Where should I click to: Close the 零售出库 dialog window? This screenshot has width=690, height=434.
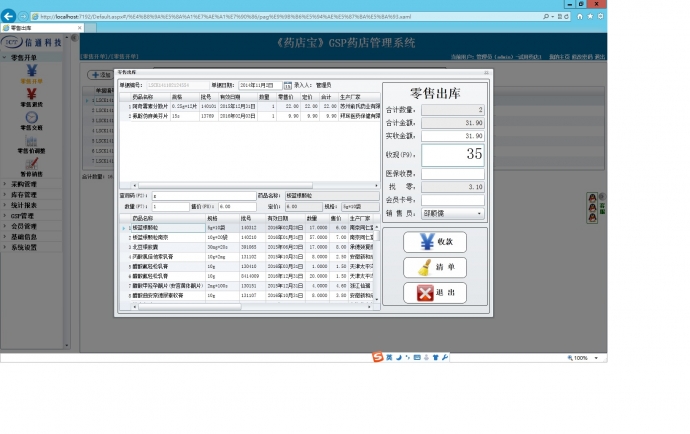click(486, 72)
